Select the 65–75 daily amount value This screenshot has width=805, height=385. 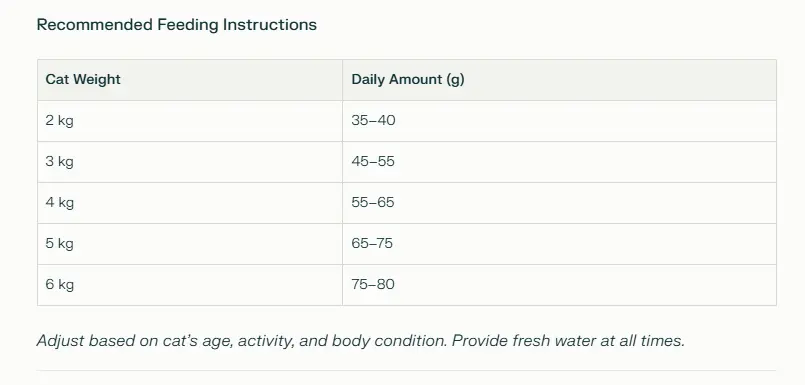pyautogui.click(x=372, y=243)
